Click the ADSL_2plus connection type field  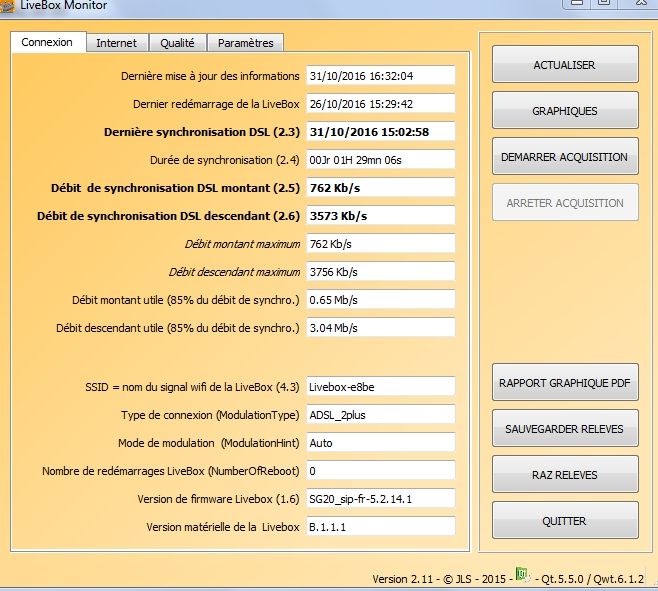coord(381,415)
